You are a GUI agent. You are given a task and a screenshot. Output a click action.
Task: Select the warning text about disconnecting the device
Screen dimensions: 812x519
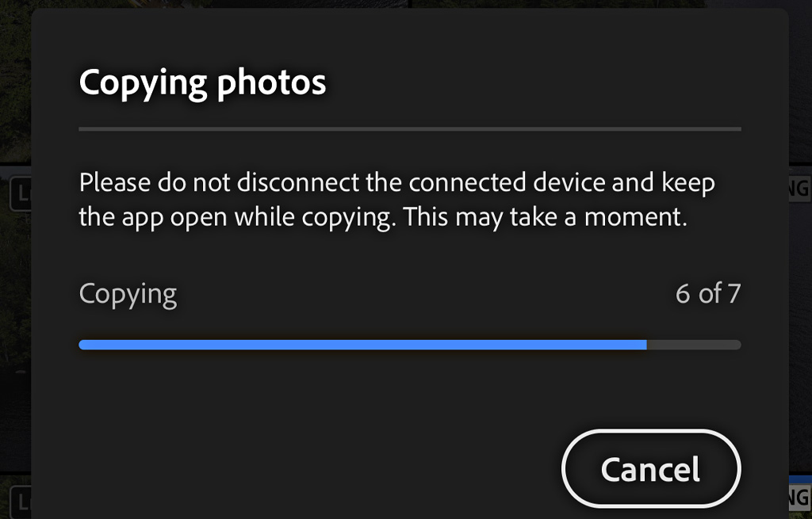click(x=396, y=199)
